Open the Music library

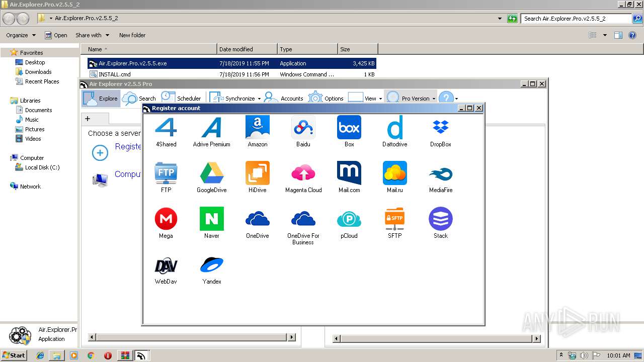point(32,120)
